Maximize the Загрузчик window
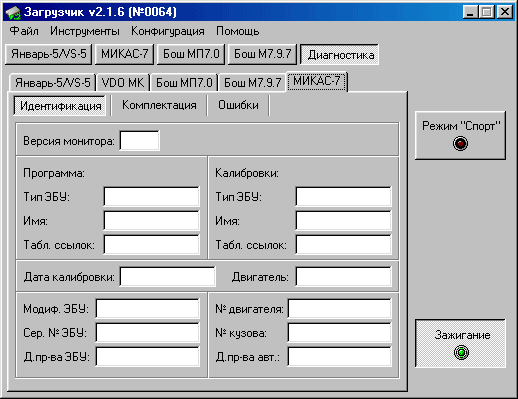This screenshot has width=518, height=399. click(487, 12)
